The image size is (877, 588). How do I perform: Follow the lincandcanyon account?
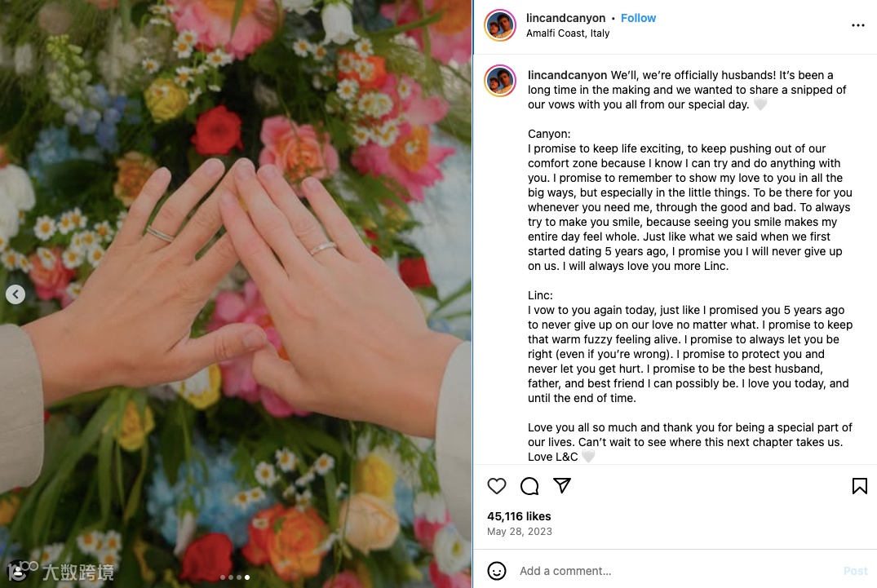point(638,18)
